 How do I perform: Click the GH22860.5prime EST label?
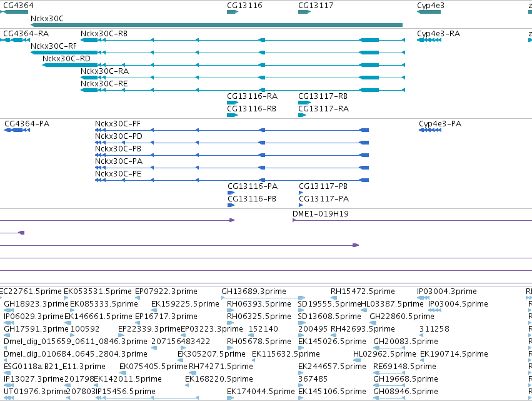coord(402,317)
